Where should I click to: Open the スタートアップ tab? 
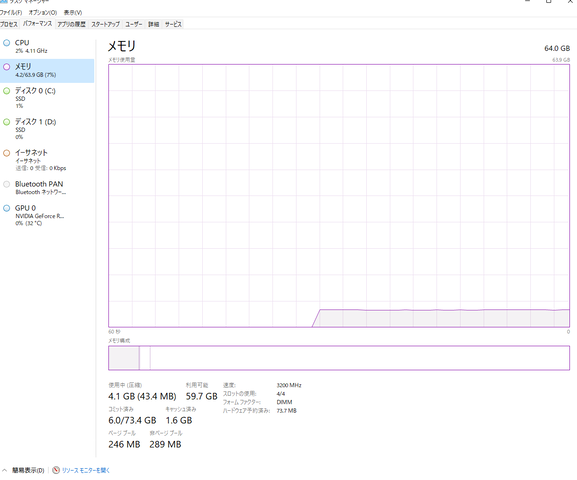106,24
